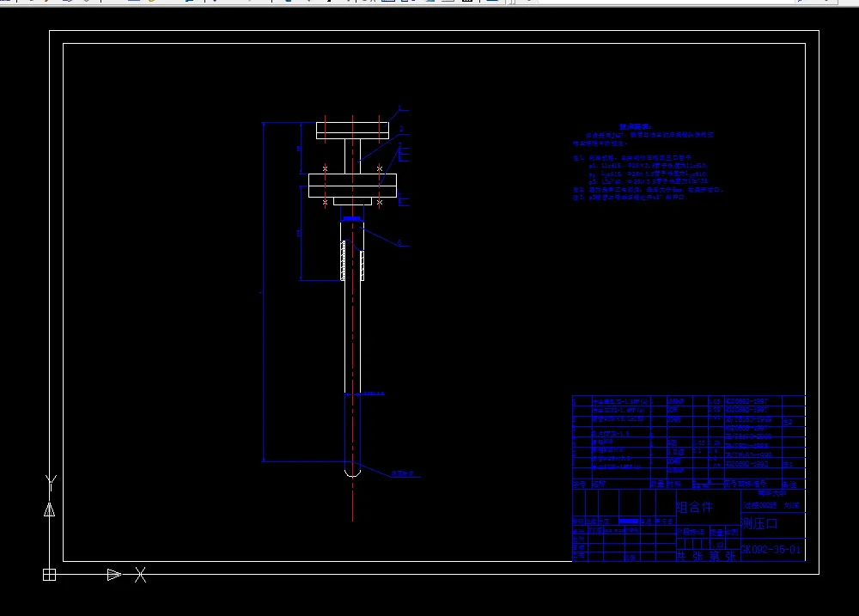
Task: Select the heading of the blue technical notes
Action: tap(635, 126)
